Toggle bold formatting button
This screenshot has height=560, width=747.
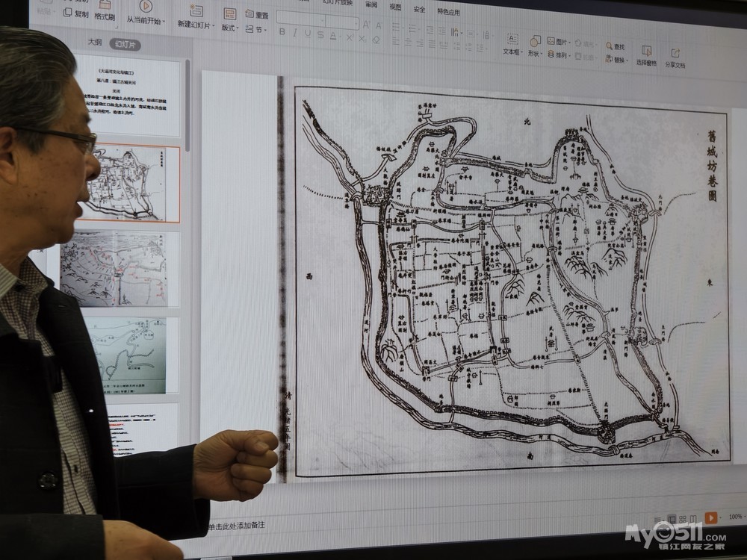pos(282,32)
